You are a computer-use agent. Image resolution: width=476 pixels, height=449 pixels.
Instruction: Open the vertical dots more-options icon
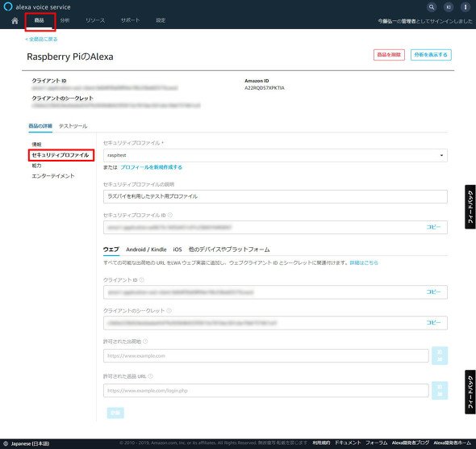click(x=465, y=7)
